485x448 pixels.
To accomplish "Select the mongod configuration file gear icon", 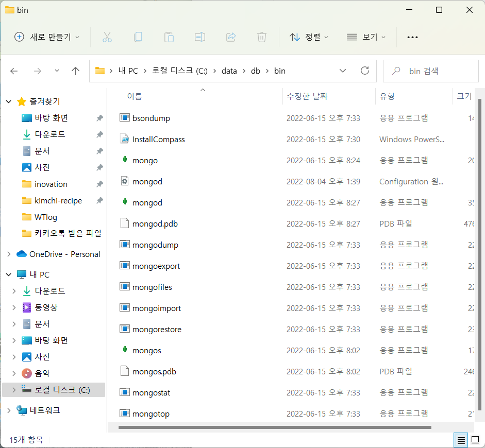I will point(124,181).
